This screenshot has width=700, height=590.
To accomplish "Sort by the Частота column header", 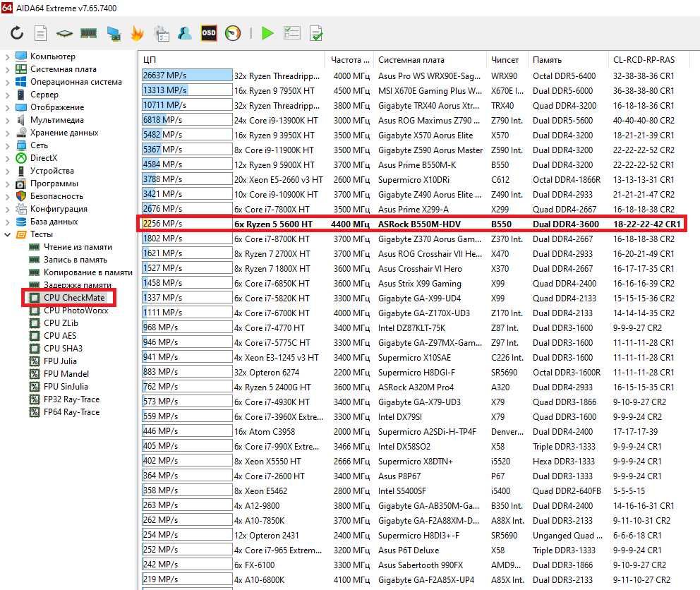I will (x=350, y=60).
